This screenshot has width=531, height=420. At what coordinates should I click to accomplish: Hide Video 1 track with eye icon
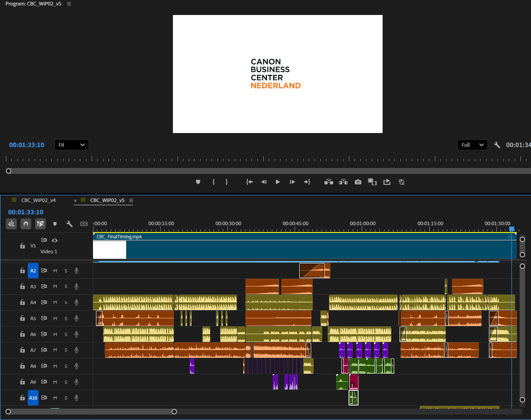(54, 240)
